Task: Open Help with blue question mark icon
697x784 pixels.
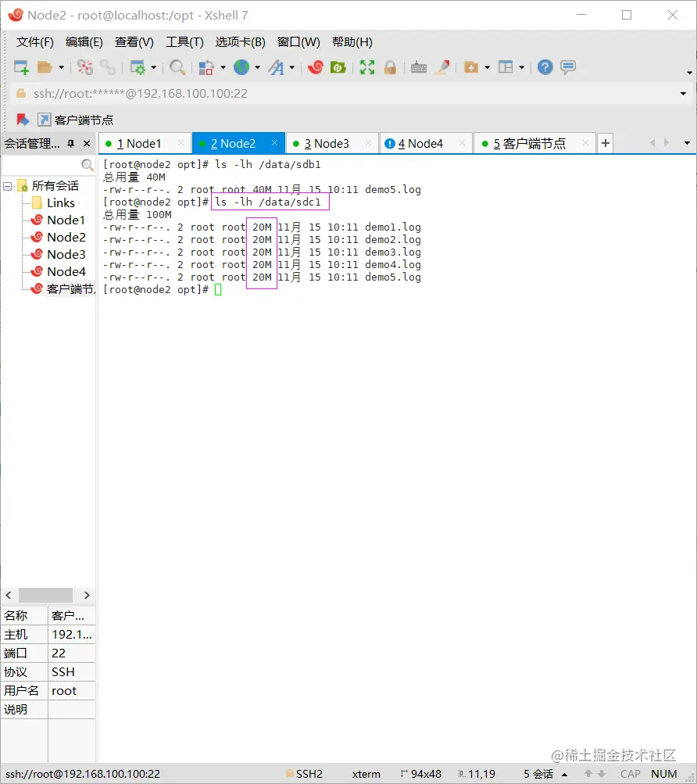Action: (545, 66)
